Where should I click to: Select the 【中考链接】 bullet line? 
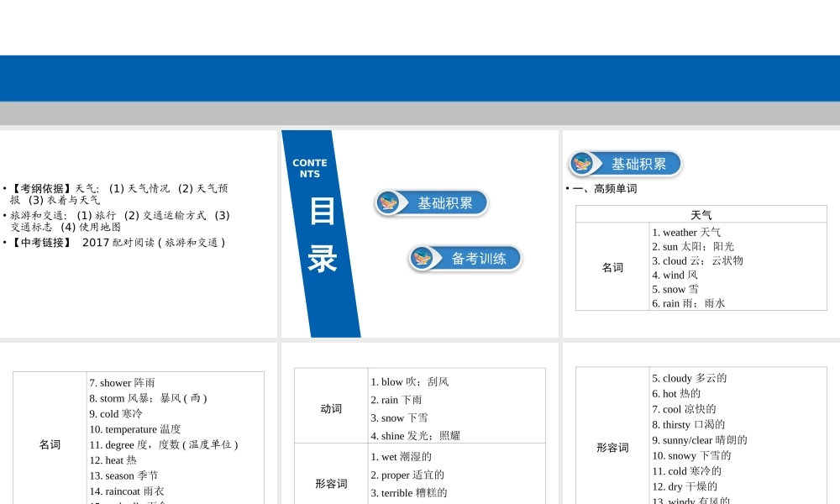pyautogui.click(x=118, y=243)
